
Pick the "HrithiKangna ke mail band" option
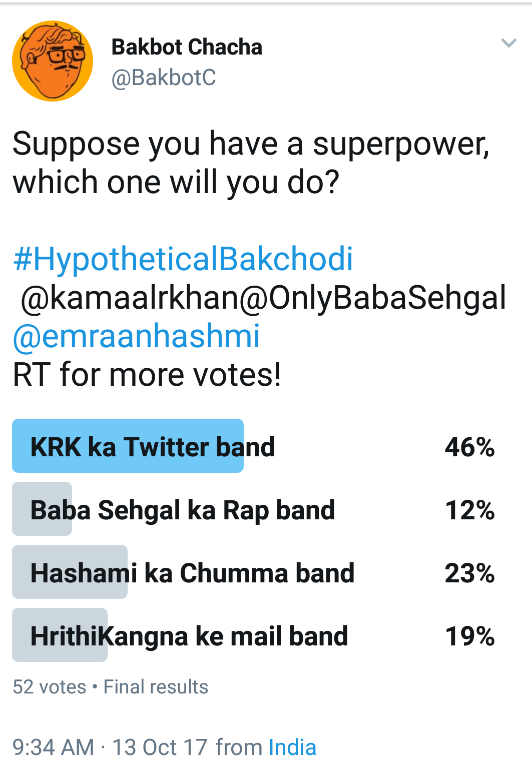tap(189, 636)
